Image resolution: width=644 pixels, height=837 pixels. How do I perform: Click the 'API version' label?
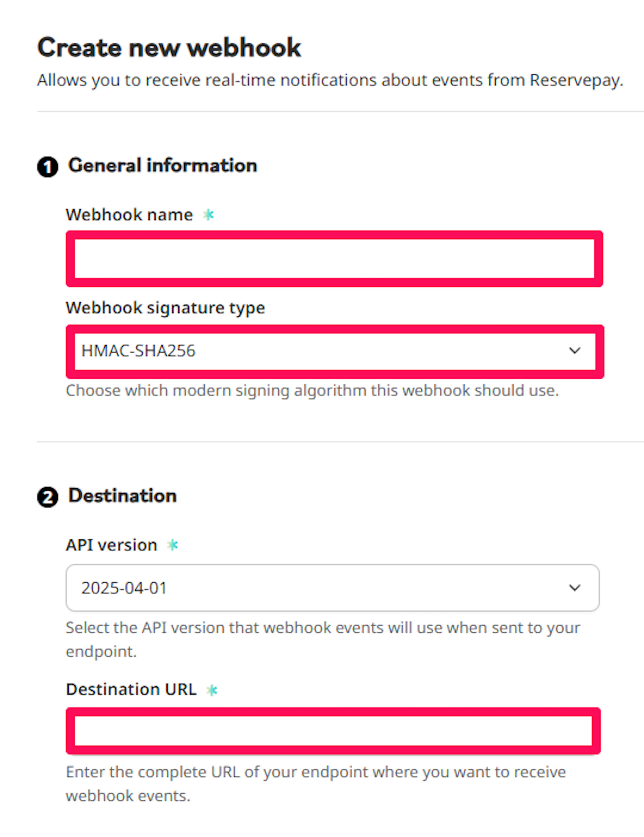click(112, 545)
